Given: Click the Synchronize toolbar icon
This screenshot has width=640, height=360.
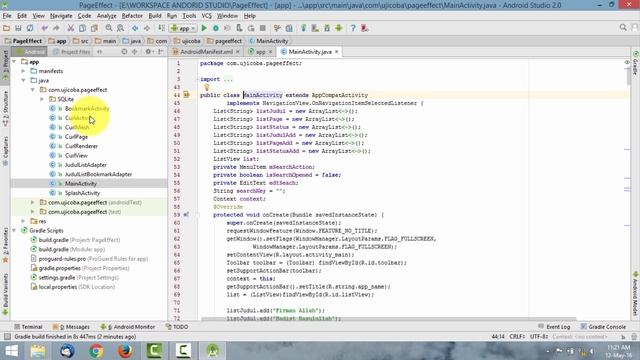Looking at the screenshot, I should point(30,28).
